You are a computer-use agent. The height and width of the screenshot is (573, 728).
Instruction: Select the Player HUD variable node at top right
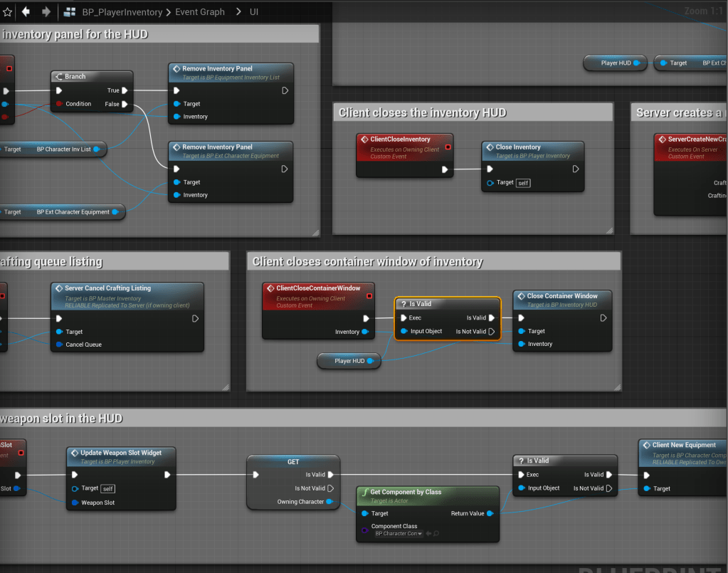pyautogui.click(x=615, y=63)
